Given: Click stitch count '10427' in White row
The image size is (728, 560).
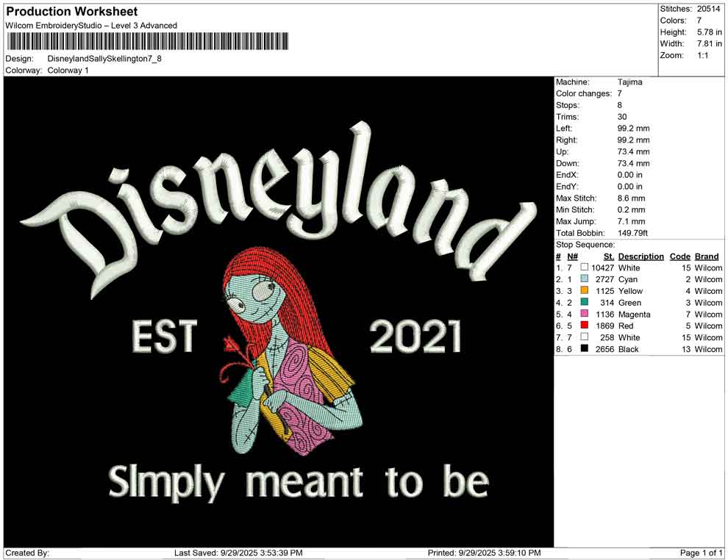Looking at the screenshot, I should (603, 268).
